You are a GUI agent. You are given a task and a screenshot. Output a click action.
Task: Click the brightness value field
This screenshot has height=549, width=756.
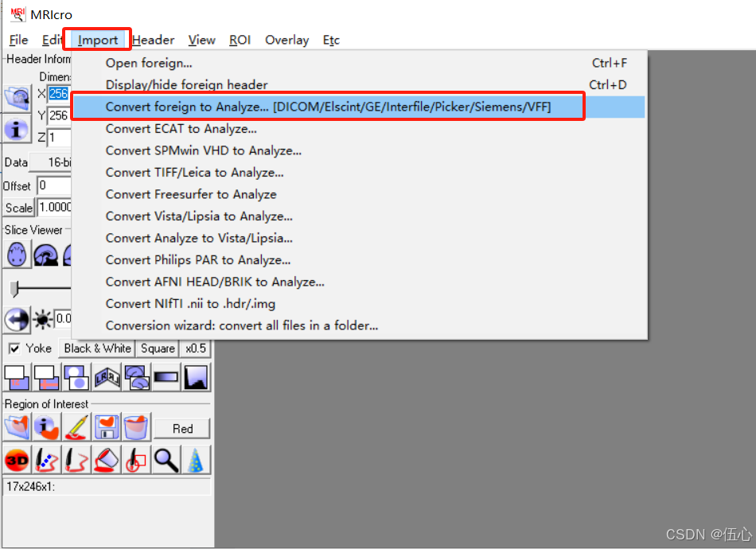[63, 318]
